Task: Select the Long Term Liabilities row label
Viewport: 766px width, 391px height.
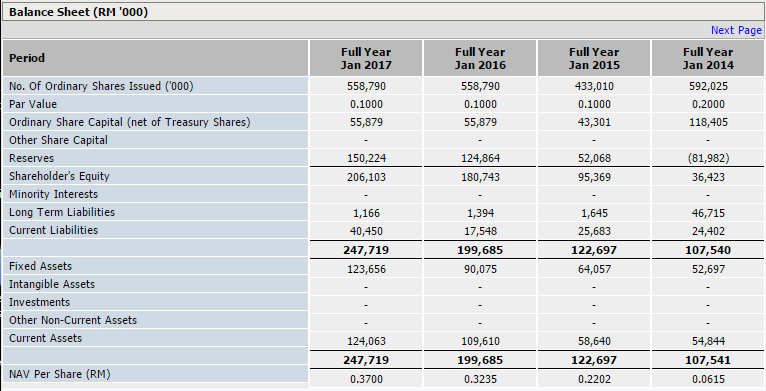Action: pyautogui.click(x=62, y=212)
